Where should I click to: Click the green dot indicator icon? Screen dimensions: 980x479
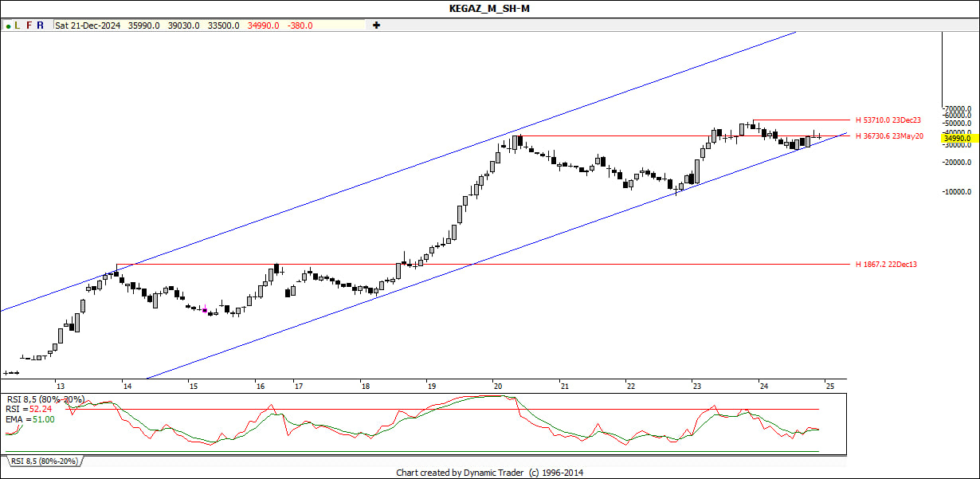click(x=8, y=26)
